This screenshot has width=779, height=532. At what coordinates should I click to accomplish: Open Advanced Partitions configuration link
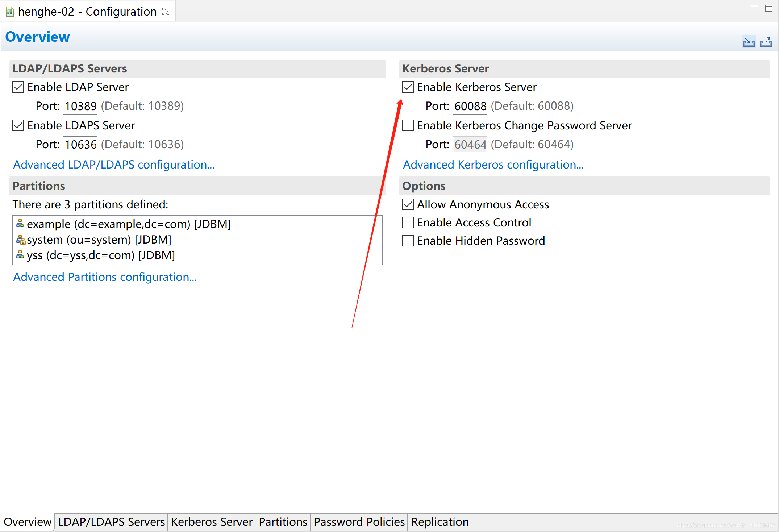(x=105, y=277)
